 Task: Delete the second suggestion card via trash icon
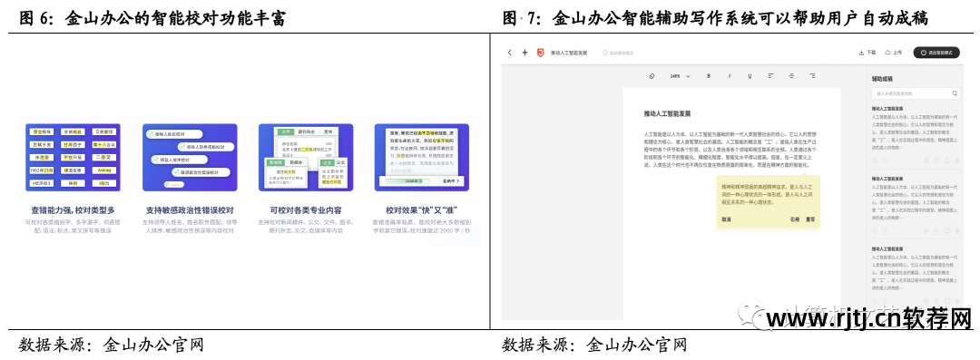(936, 230)
